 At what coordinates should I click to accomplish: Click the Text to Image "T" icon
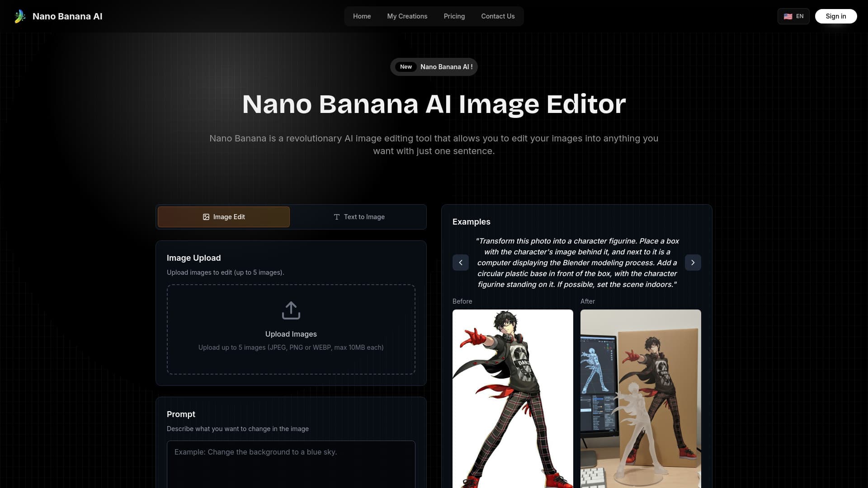(336, 217)
